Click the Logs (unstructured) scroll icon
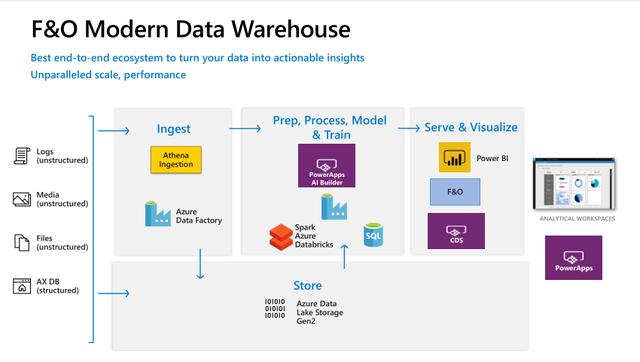This screenshot has height=362, width=640. point(22,156)
